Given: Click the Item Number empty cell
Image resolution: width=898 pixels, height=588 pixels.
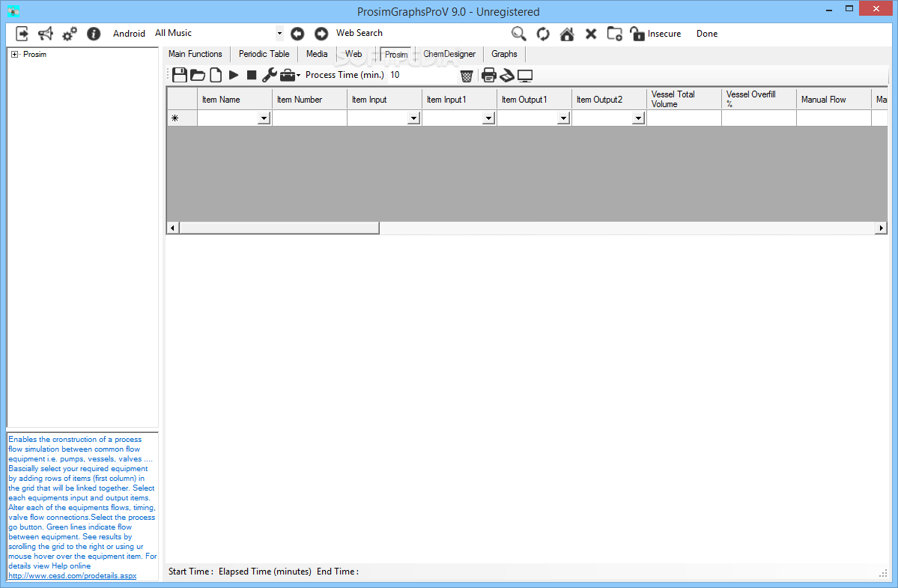Looking at the screenshot, I should (309, 118).
